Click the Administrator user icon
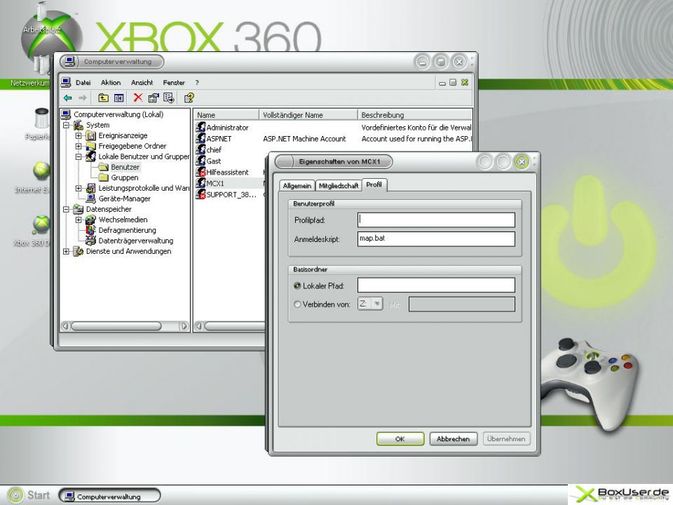The width and height of the screenshot is (673, 505). (x=200, y=127)
